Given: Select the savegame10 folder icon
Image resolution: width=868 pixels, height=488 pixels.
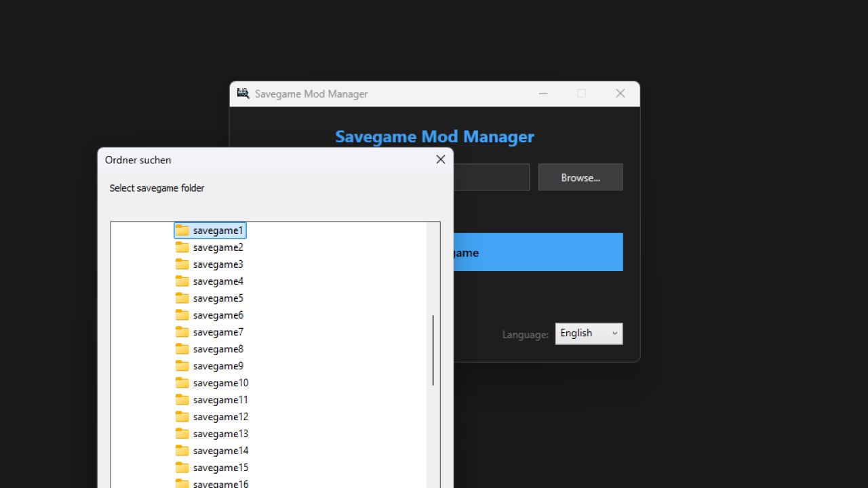Looking at the screenshot, I should (182, 382).
